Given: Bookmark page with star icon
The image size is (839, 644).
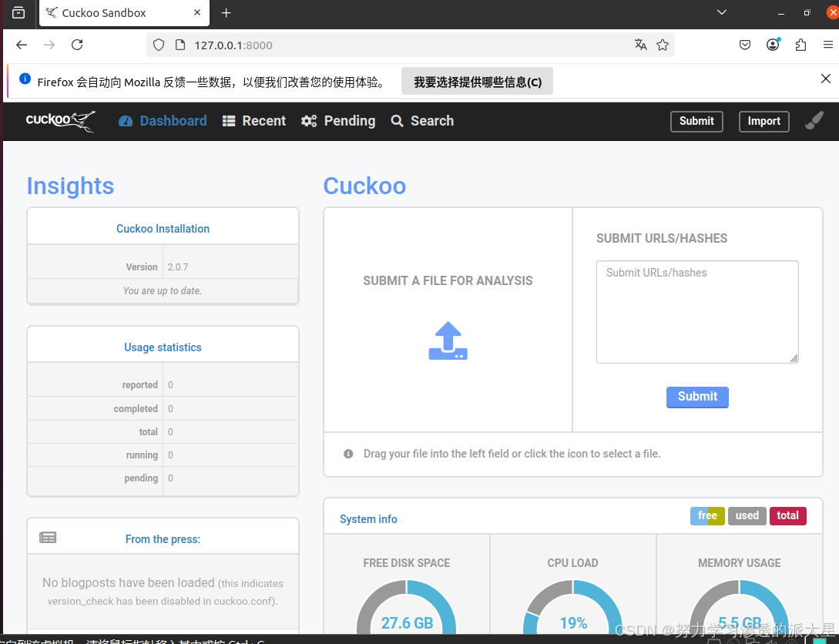Looking at the screenshot, I should (663, 45).
